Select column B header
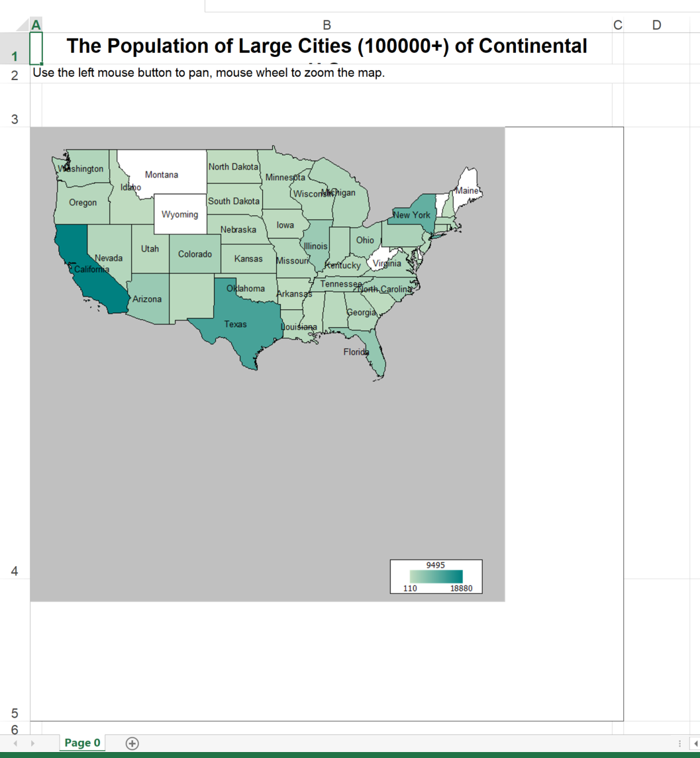 [x=326, y=25]
